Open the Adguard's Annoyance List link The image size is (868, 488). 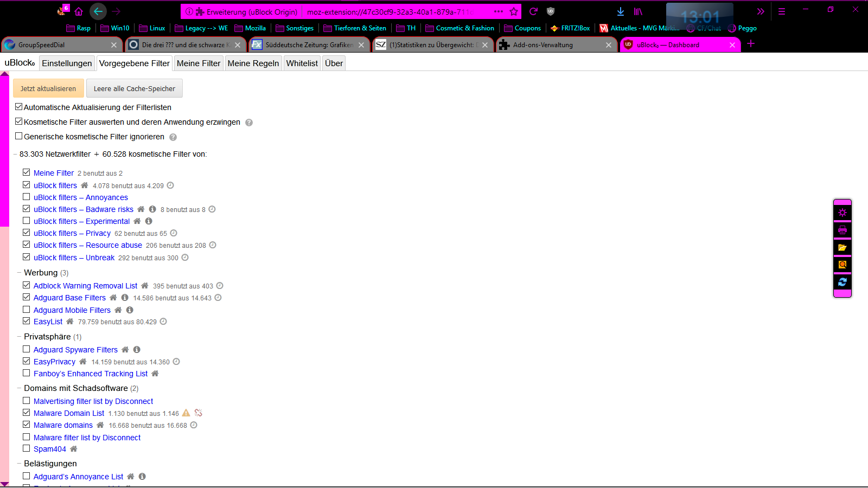pos(78,477)
